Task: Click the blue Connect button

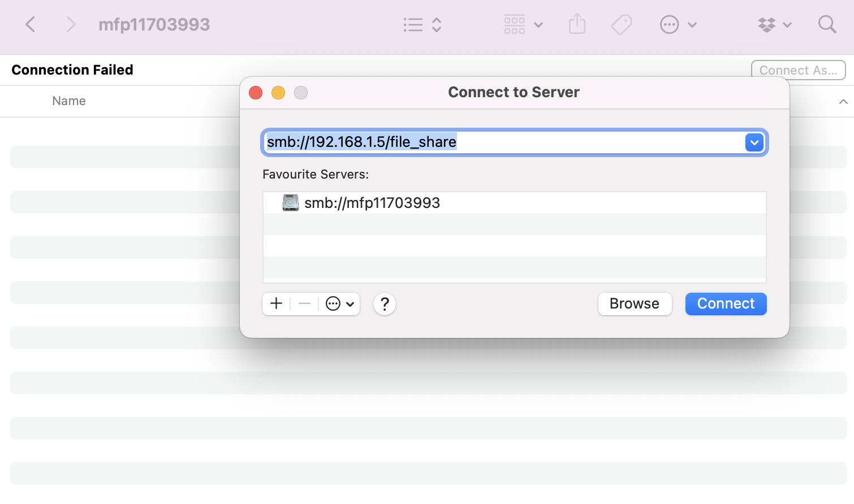Action: pos(726,304)
